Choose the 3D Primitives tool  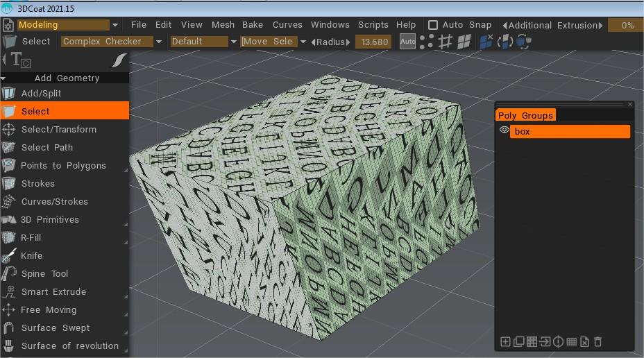point(50,219)
